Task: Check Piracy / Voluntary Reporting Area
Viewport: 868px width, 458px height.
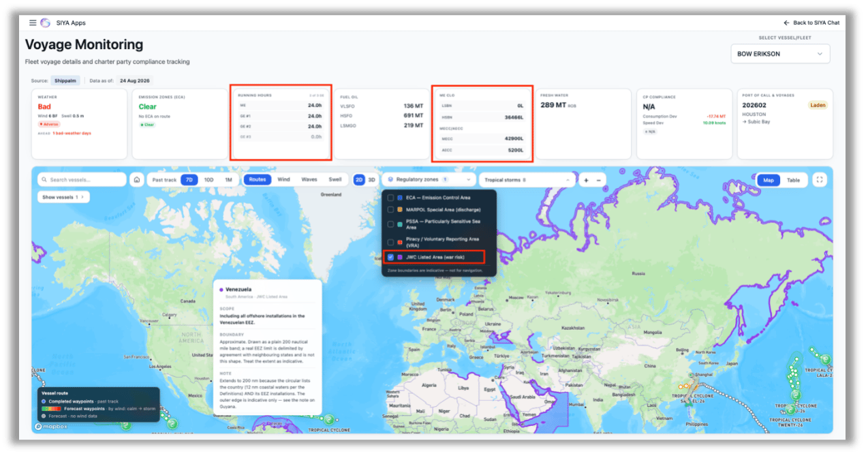Action: [390, 242]
